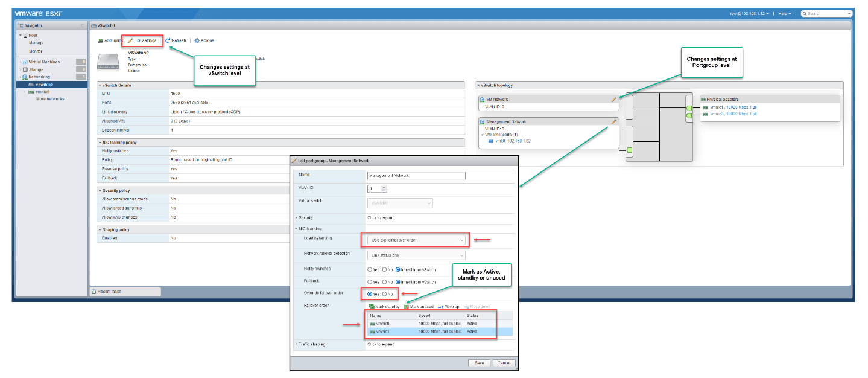The image size is (868, 378).
Task: Click the VLAN ID stepper field
Action: pyautogui.click(x=377, y=188)
